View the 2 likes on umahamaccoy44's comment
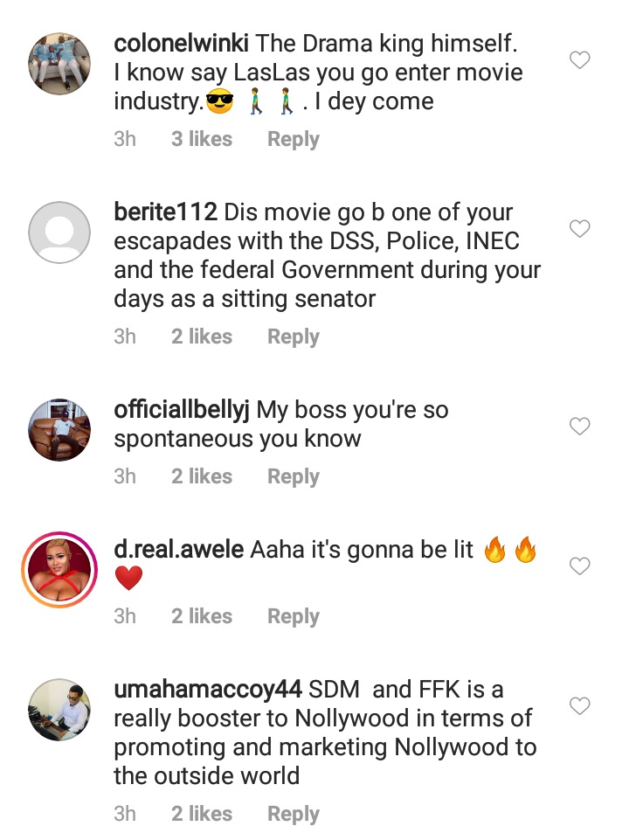629x840 pixels. tap(201, 814)
